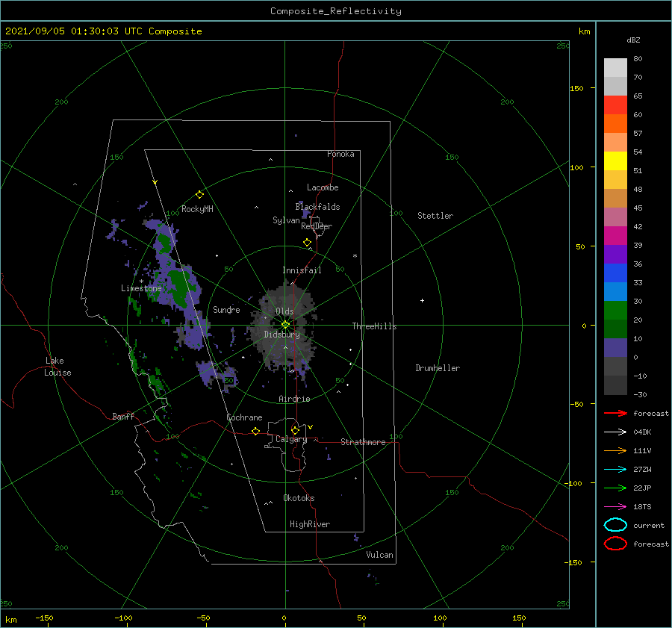Image resolution: width=672 pixels, height=628 pixels.
Task: Click the Stettler label
Action: coord(435,216)
